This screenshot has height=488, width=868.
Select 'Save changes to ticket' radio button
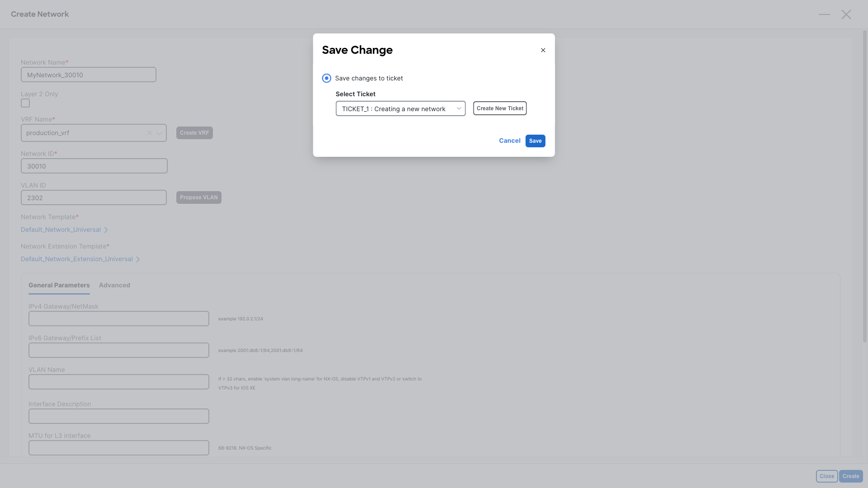[x=326, y=78]
